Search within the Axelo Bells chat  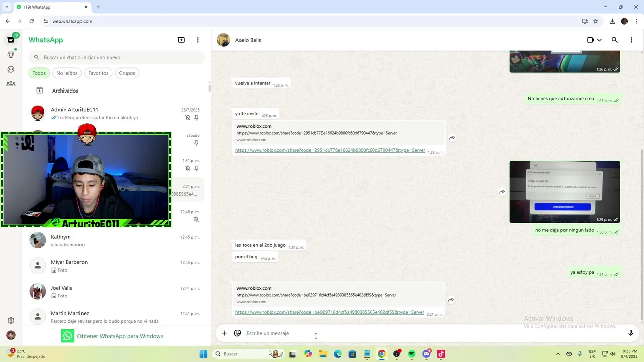coord(614,40)
